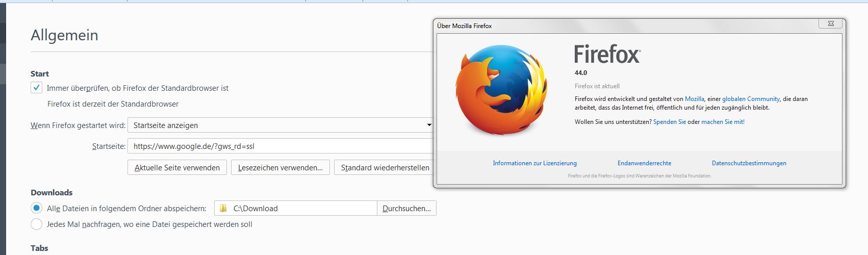Viewport: 868px width, 255px height.
Task: Select 'Alle Dateien in folgendem Ordner abspeichern' radio
Action: coord(36,208)
